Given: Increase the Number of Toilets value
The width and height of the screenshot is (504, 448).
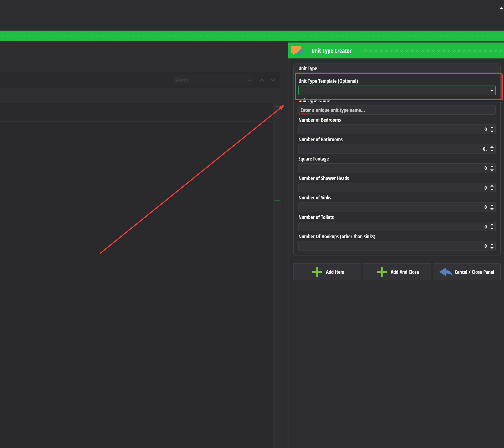Looking at the screenshot, I should (x=492, y=225).
